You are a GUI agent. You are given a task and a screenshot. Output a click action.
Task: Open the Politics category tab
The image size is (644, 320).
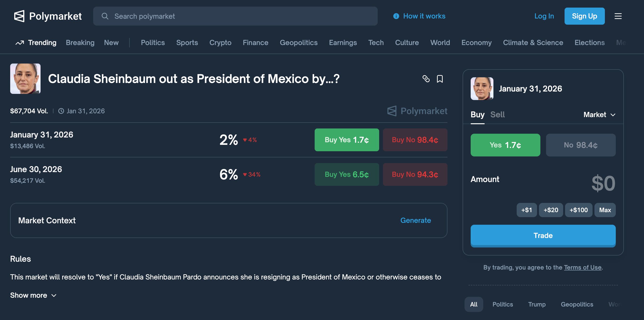pyautogui.click(x=153, y=43)
